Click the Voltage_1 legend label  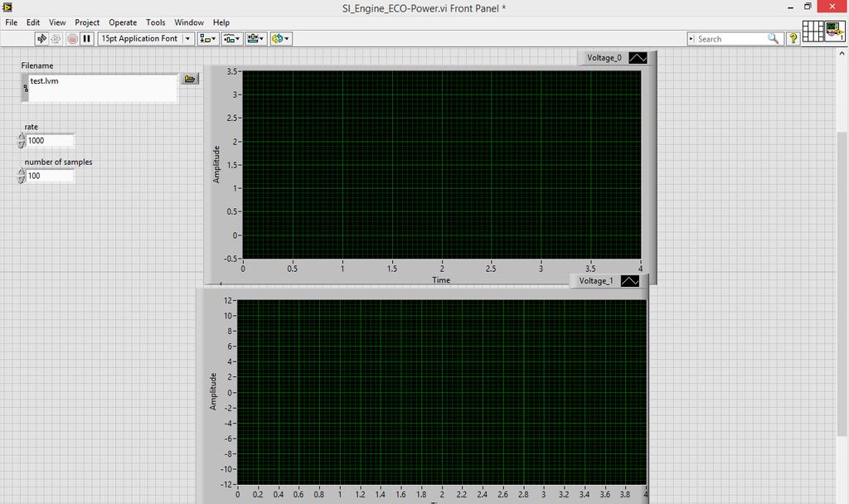[596, 281]
